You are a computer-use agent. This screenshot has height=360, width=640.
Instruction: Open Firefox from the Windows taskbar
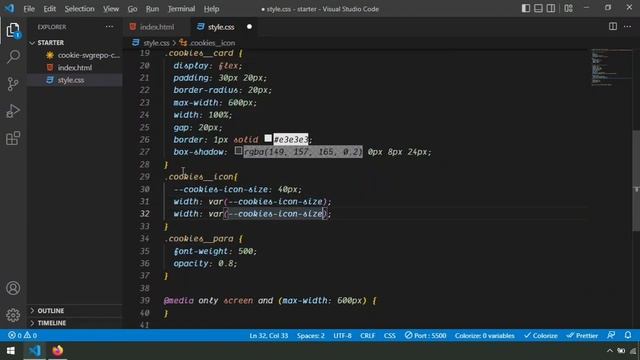58,351
